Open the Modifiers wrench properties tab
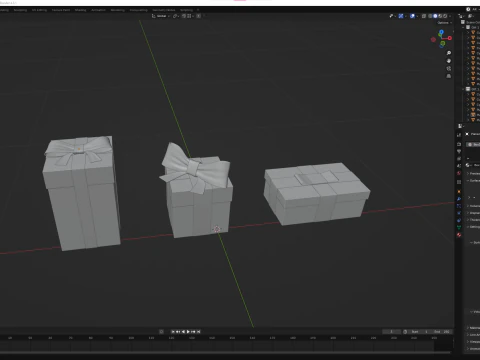Viewport: 480px width, 360px height. (x=459, y=199)
